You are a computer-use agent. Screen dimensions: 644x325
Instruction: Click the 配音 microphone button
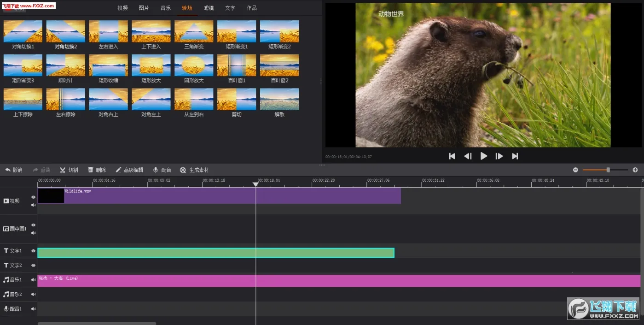click(162, 170)
